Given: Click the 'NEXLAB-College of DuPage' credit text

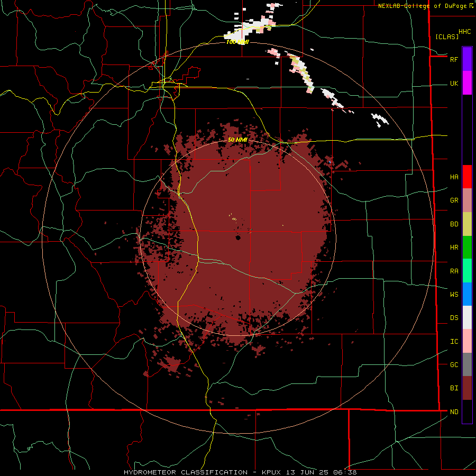Looking at the screenshot, I should tap(422, 6).
